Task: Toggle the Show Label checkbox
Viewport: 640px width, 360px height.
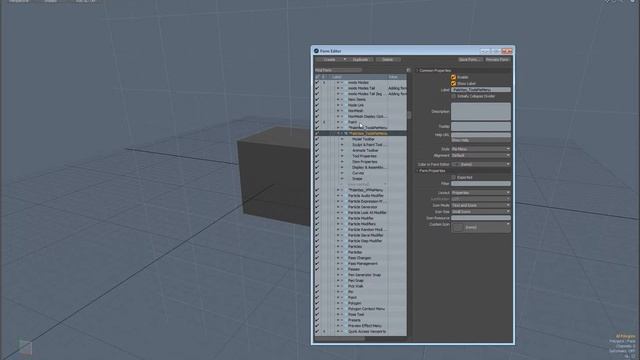Action: (x=453, y=83)
